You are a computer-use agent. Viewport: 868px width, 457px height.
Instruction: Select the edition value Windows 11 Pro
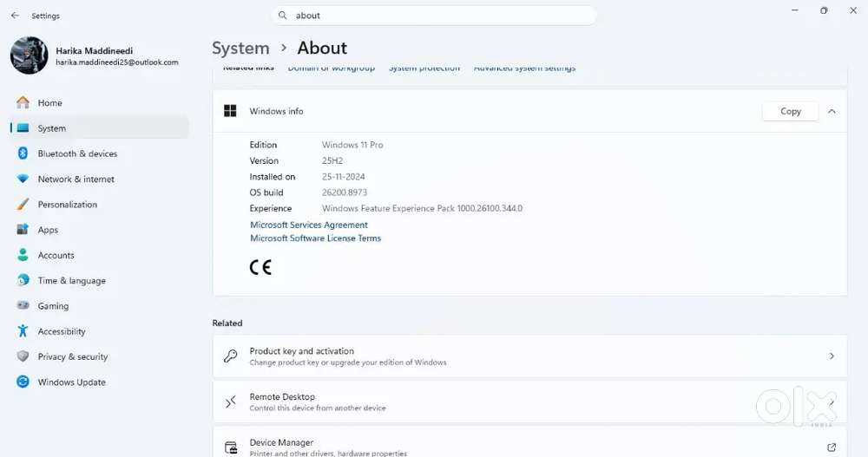click(x=352, y=145)
